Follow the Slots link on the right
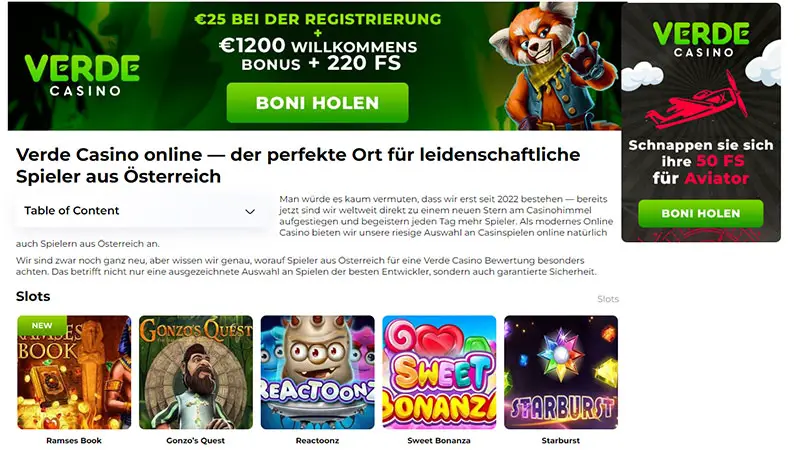The height and width of the screenshot is (450, 800). pyautogui.click(x=608, y=299)
